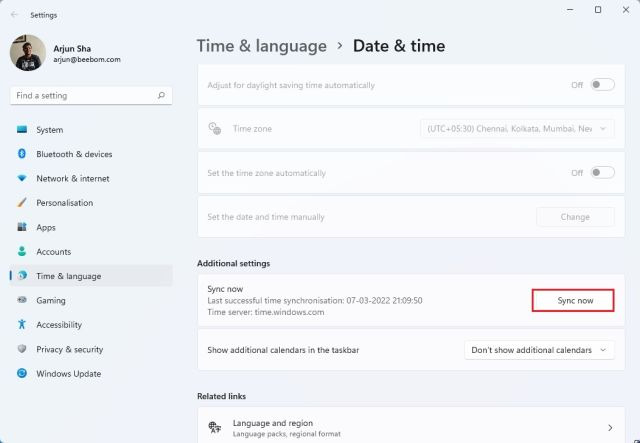Click the Language and region icon
Screen dimensions: 640x443
[215, 427]
